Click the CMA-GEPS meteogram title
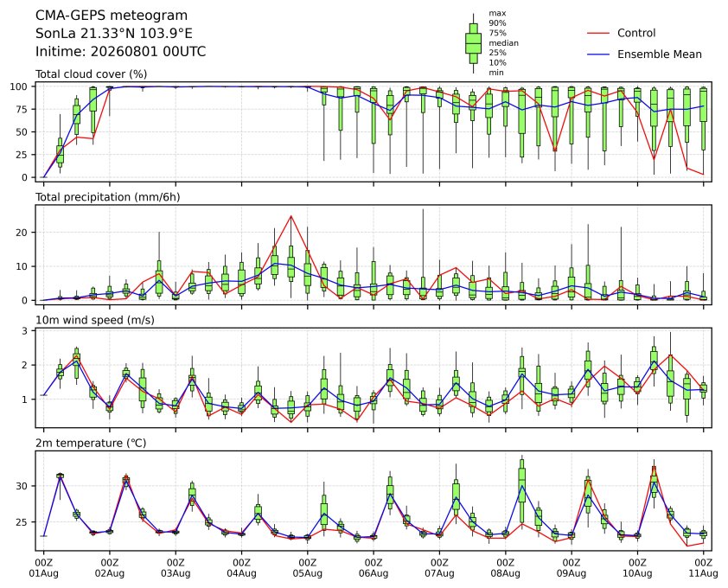Screen dimensions: 728x588 click(112, 16)
